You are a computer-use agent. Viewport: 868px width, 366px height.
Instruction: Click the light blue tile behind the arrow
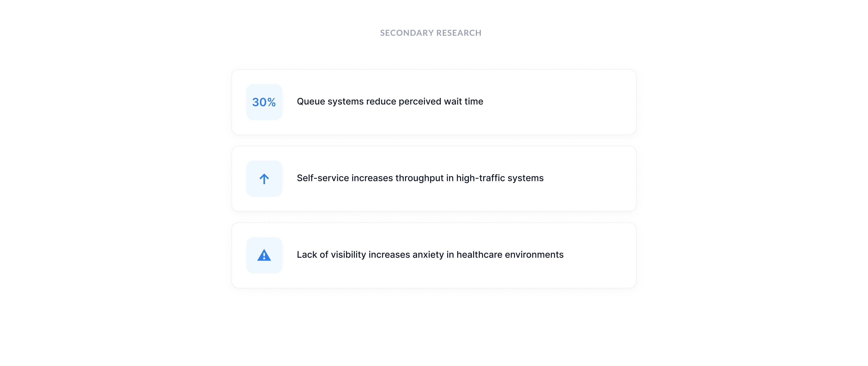click(x=264, y=179)
